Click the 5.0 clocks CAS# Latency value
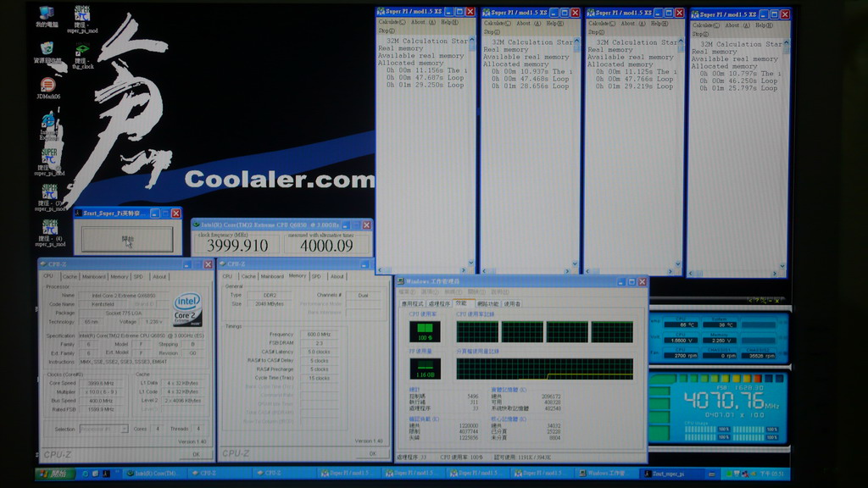This screenshot has width=868, height=488. click(319, 352)
